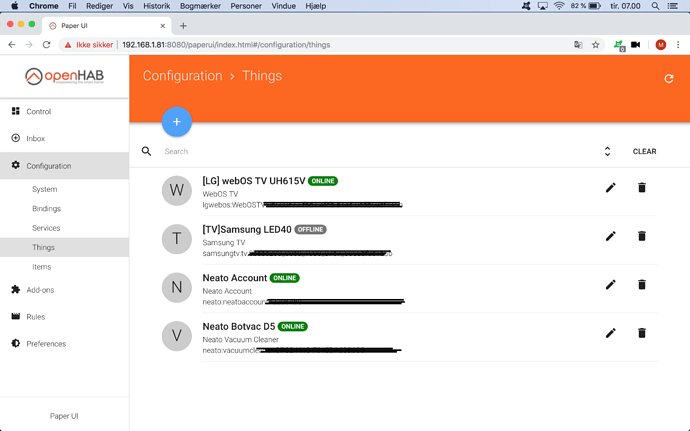Open the Add-ons section
The image size is (690, 431).
pyautogui.click(x=64, y=290)
